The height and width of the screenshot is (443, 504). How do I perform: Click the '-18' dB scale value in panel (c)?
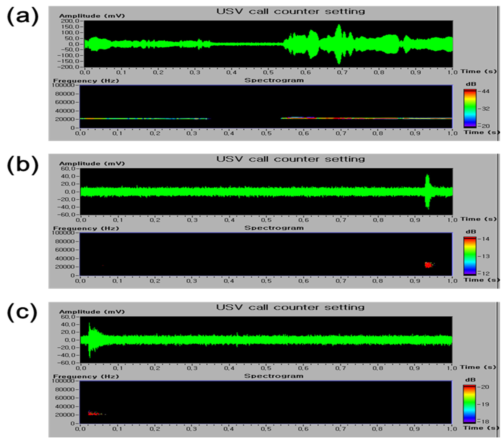[x=483, y=422]
